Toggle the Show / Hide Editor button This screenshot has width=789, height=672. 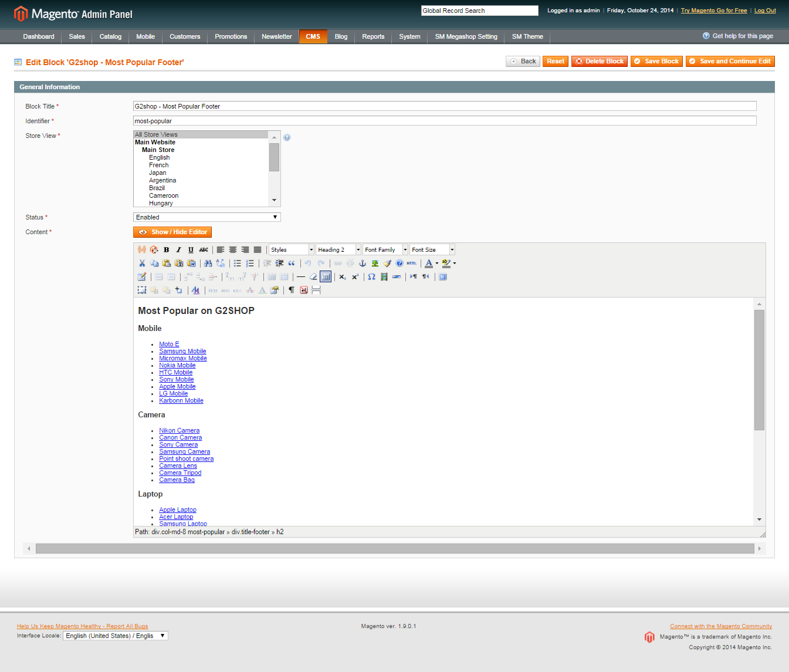click(x=172, y=232)
